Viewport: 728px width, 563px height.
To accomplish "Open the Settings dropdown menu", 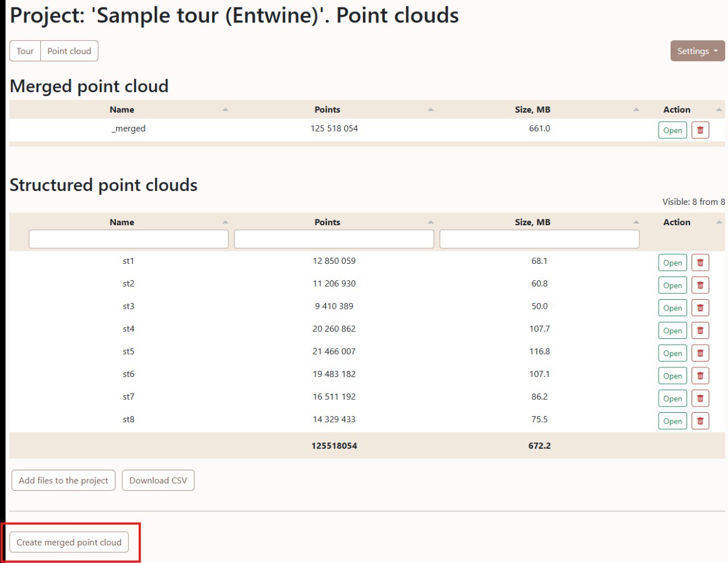I will click(697, 51).
